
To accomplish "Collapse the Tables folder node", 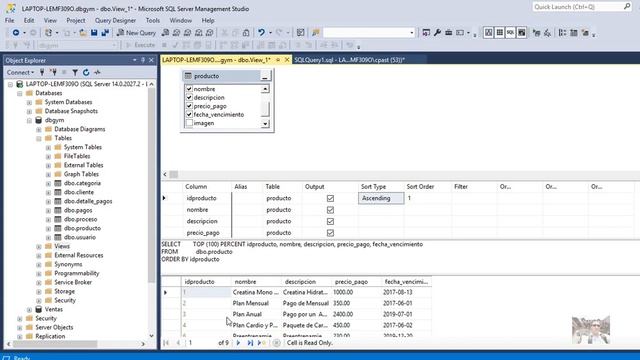I will tap(39, 138).
